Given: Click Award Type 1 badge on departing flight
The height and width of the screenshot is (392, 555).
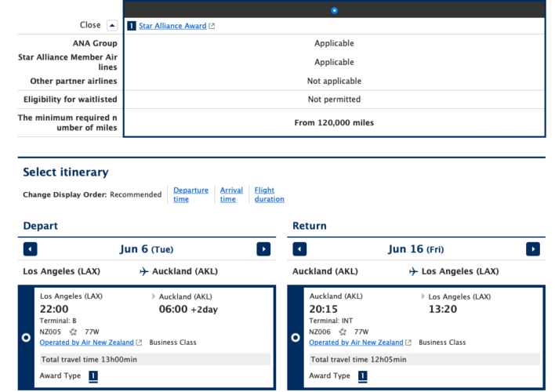Looking at the screenshot, I should [93, 376].
